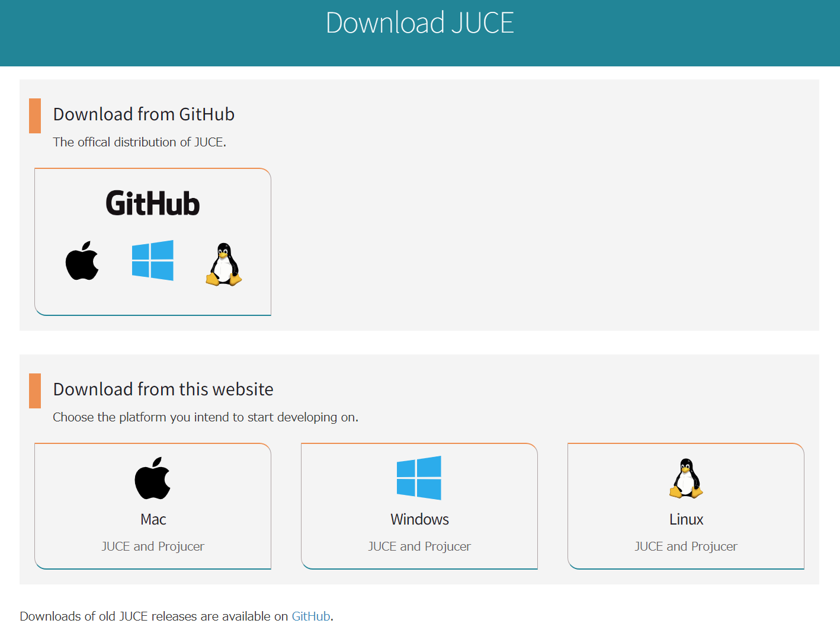Click 'Downloads of old JUCE releases' sentence
The height and width of the screenshot is (636, 840).
(177, 616)
